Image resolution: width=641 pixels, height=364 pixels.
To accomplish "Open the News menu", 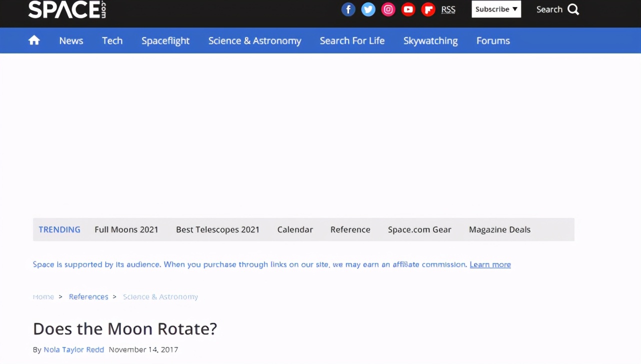I will tap(71, 41).
